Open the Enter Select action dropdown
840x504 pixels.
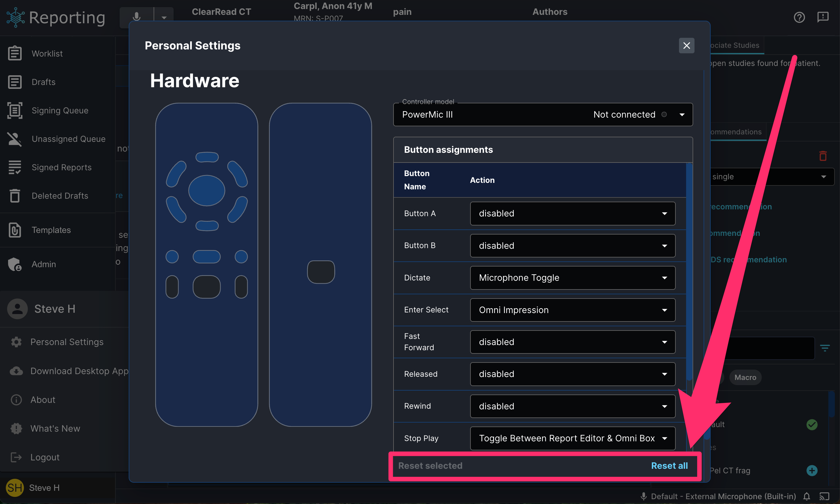point(572,310)
